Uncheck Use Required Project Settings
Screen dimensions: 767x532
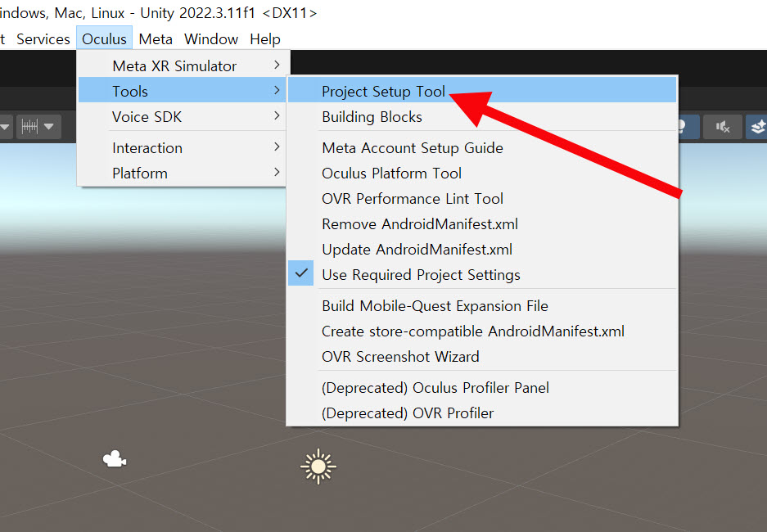click(482, 275)
